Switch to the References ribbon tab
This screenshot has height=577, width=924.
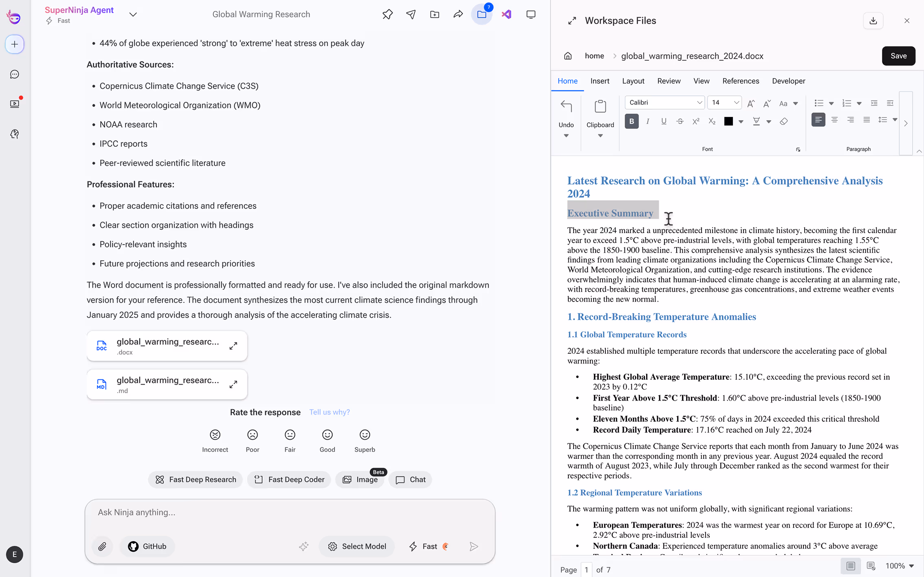[740, 81]
